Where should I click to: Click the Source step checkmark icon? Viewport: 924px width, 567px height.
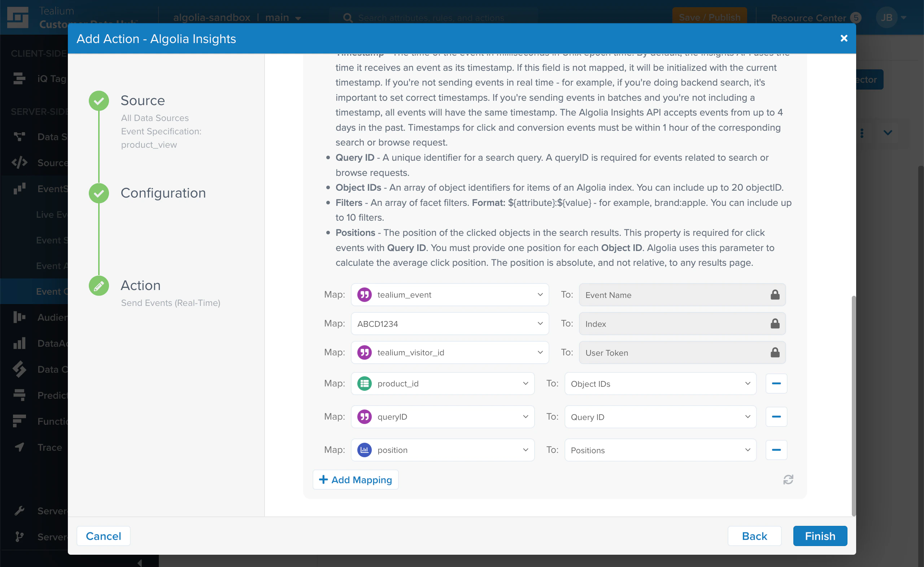(99, 100)
